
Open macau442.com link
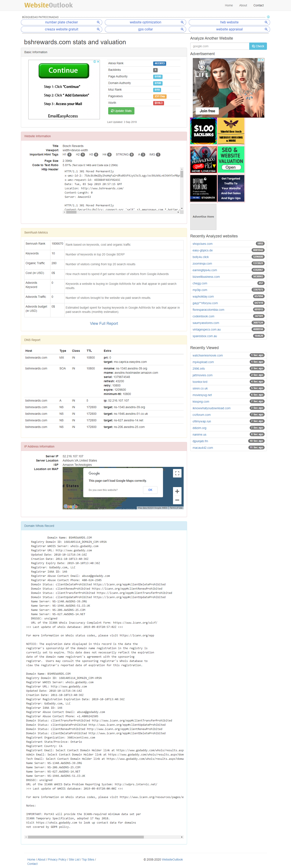coord(203,448)
